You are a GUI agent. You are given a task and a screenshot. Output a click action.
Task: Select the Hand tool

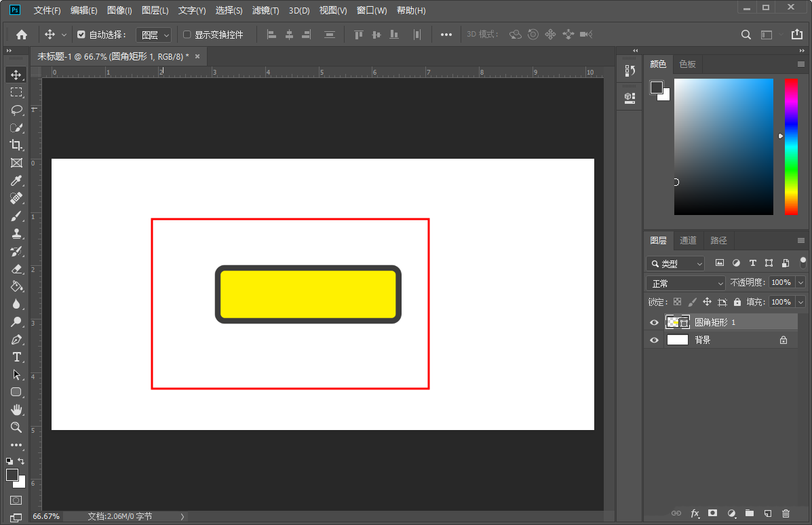point(16,410)
